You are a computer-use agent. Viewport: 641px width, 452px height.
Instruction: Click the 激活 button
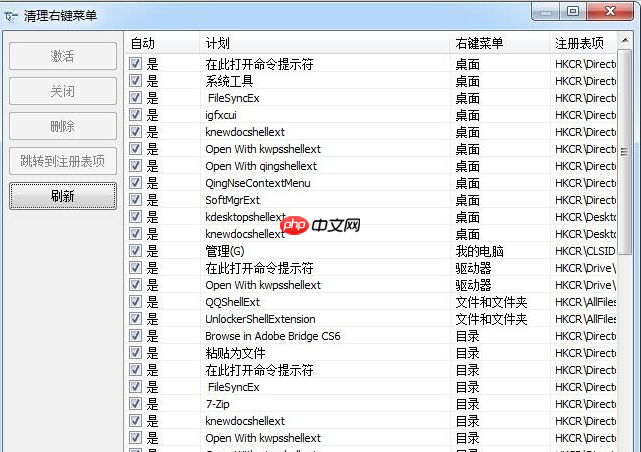(63, 56)
